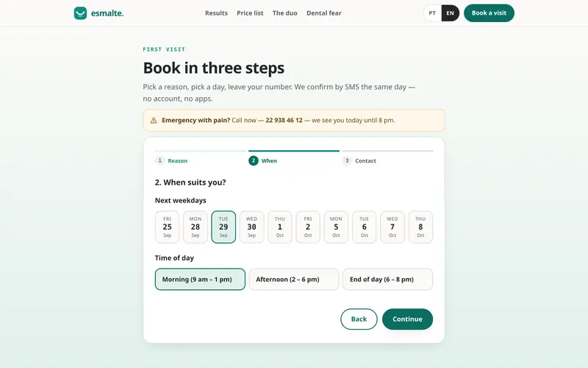Choose Afternoon (2 – 6 pm) slot
The image size is (588, 368).
(294, 280)
